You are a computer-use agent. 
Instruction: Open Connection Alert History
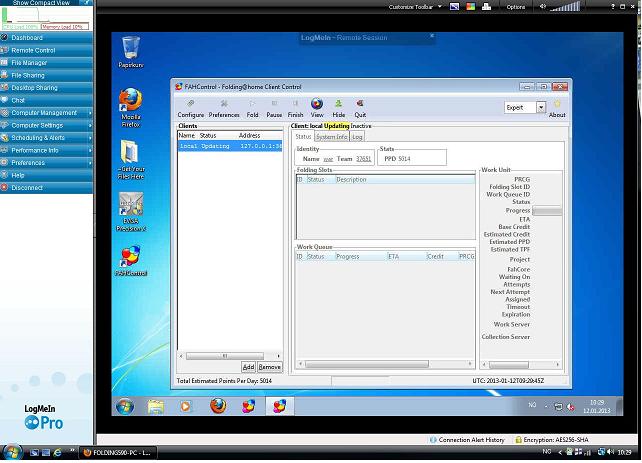click(x=468, y=440)
